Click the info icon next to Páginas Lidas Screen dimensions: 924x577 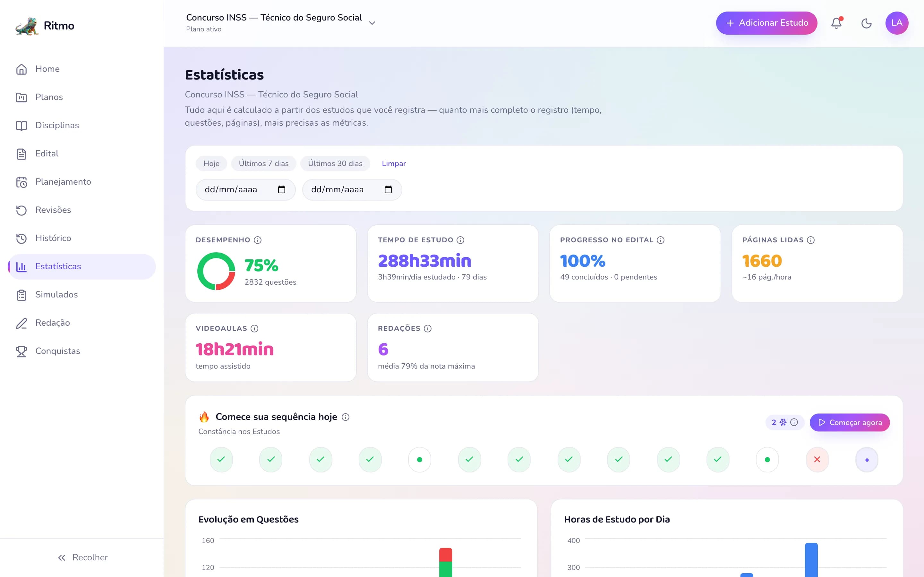(x=811, y=240)
